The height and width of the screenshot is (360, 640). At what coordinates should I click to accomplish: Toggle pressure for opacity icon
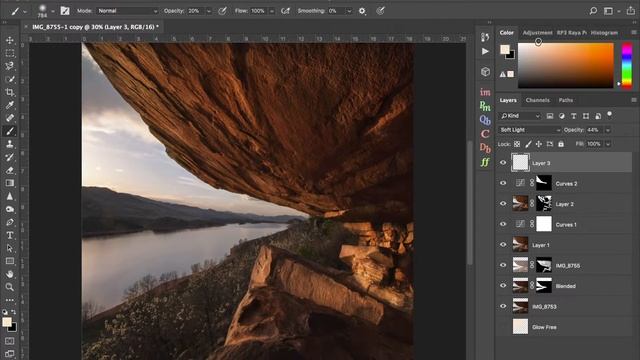(x=222, y=11)
